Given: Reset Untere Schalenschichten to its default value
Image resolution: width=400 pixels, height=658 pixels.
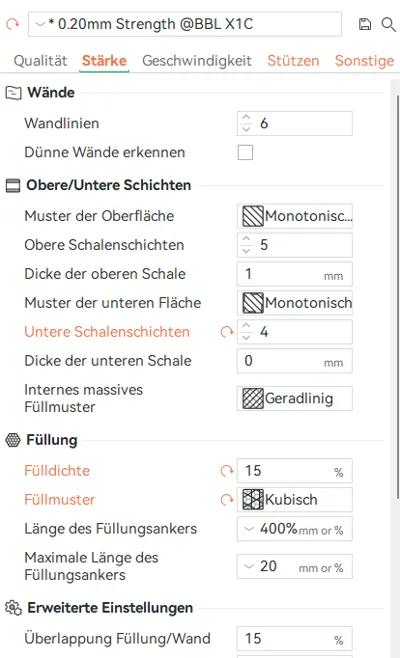Looking at the screenshot, I should (227, 332).
